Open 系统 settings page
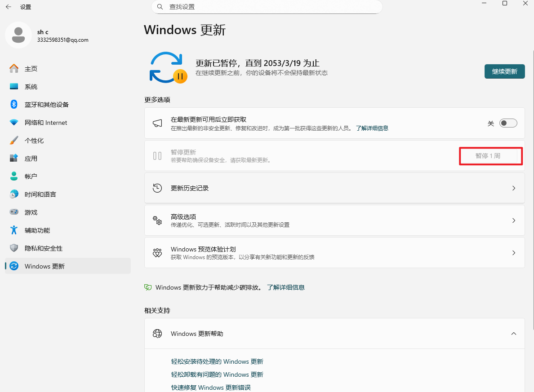Image resolution: width=534 pixels, height=392 pixels. pyautogui.click(x=68, y=86)
